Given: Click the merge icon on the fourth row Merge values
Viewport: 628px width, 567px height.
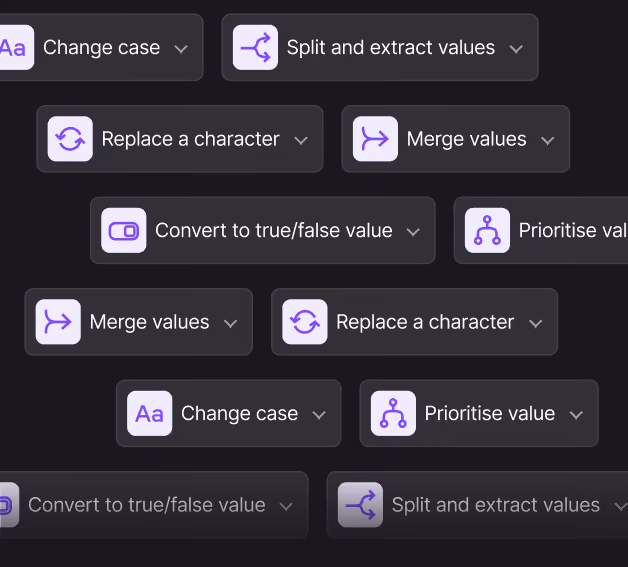Looking at the screenshot, I should 58,322.
